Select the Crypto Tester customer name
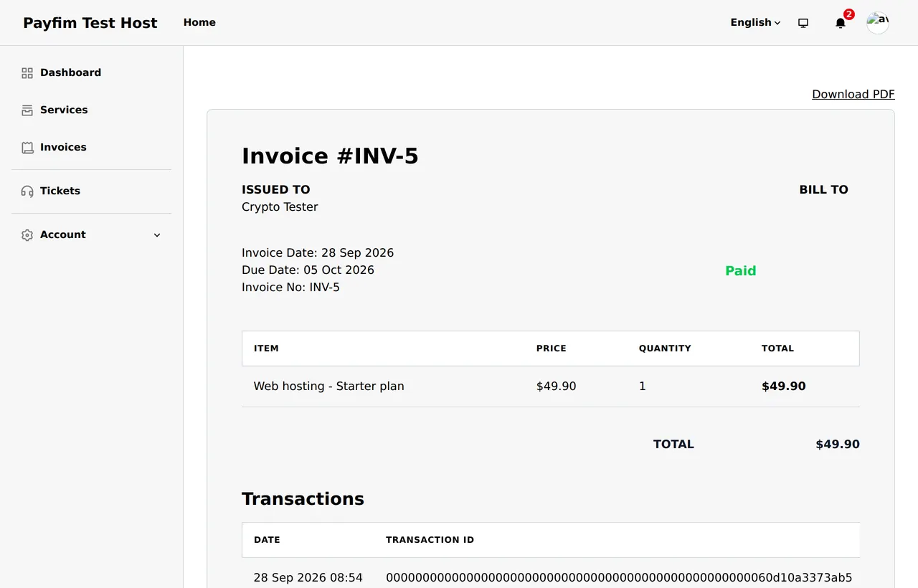 (280, 207)
